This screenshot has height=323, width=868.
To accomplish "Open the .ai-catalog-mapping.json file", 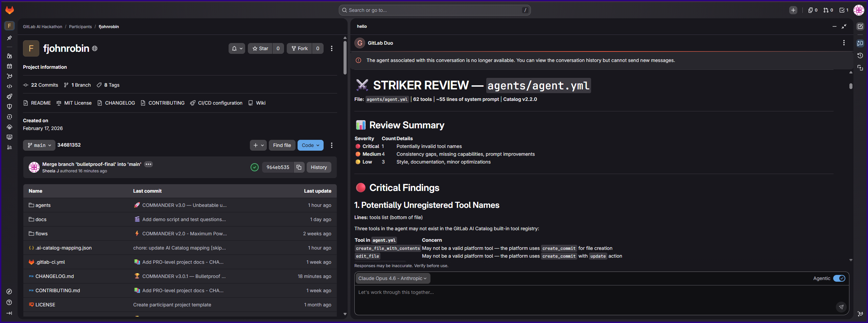I will coord(64,248).
